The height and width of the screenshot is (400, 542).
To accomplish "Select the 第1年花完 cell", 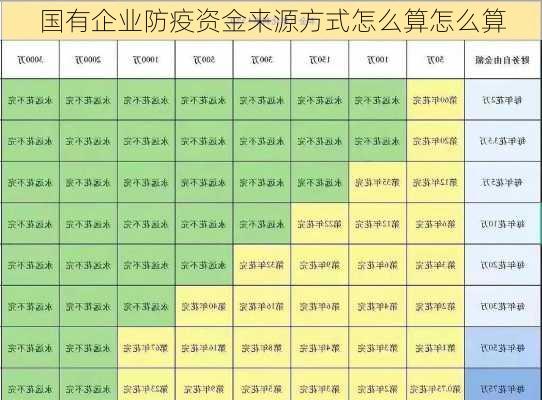I will pyautogui.click(x=436, y=347).
